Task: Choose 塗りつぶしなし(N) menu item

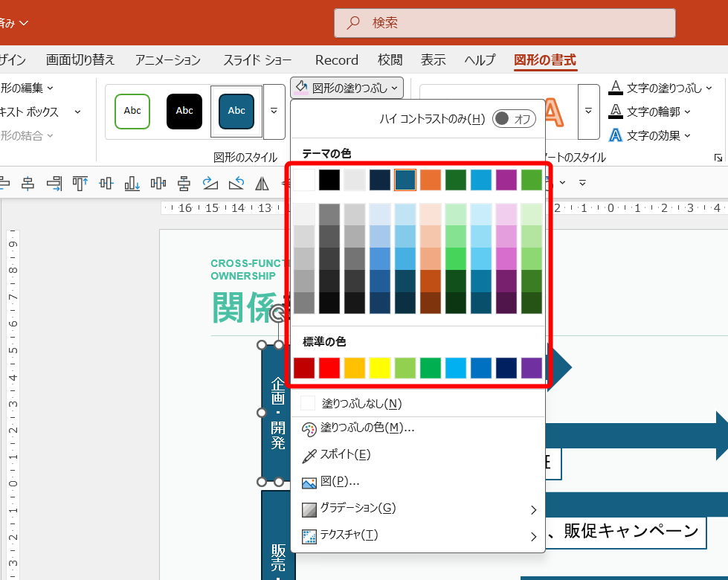Action: point(417,404)
